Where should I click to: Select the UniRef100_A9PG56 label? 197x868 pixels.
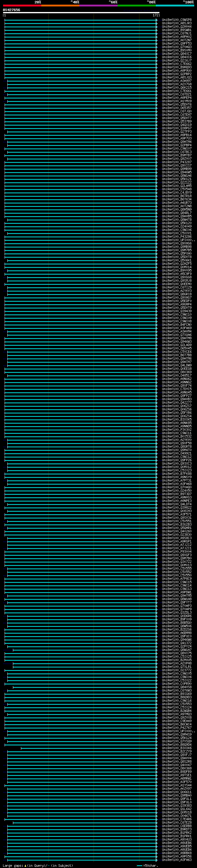click(177, 856)
